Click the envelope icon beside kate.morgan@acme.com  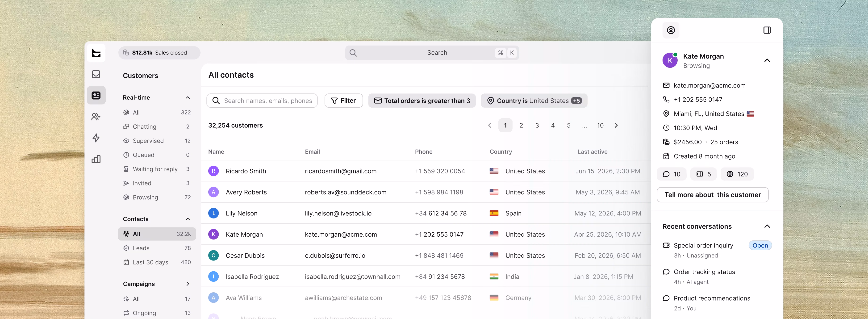[666, 85]
